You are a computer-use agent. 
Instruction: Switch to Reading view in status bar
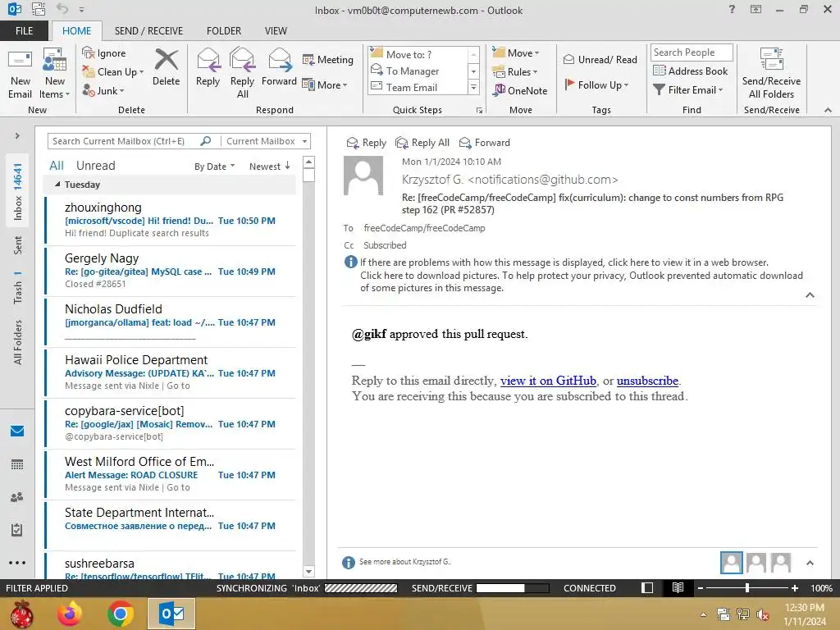click(678, 587)
